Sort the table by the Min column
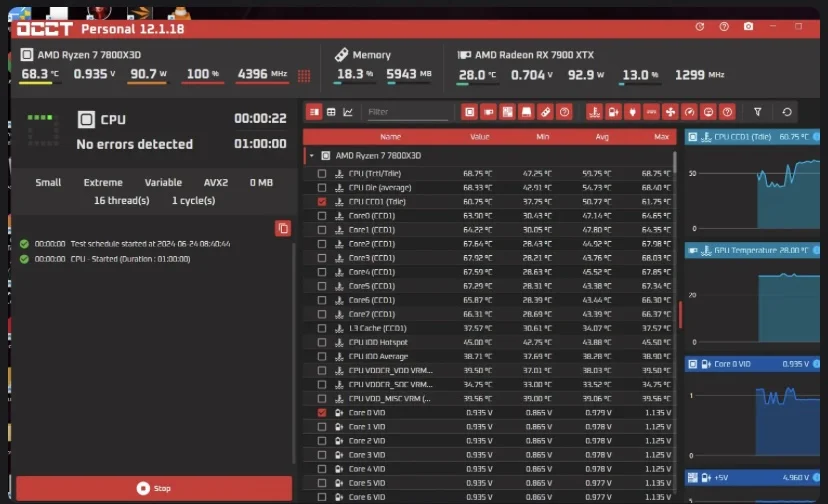The height and width of the screenshot is (504, 828). click(543, 137)
